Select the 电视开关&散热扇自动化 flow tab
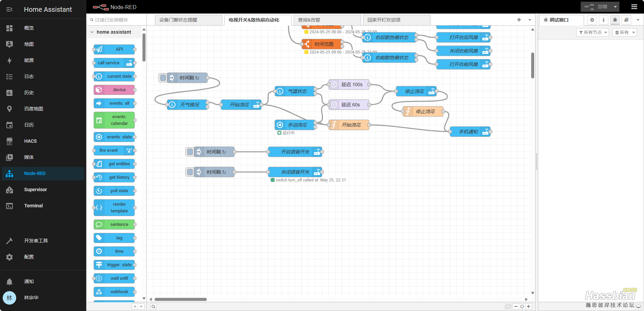 [x=258, y=20]
